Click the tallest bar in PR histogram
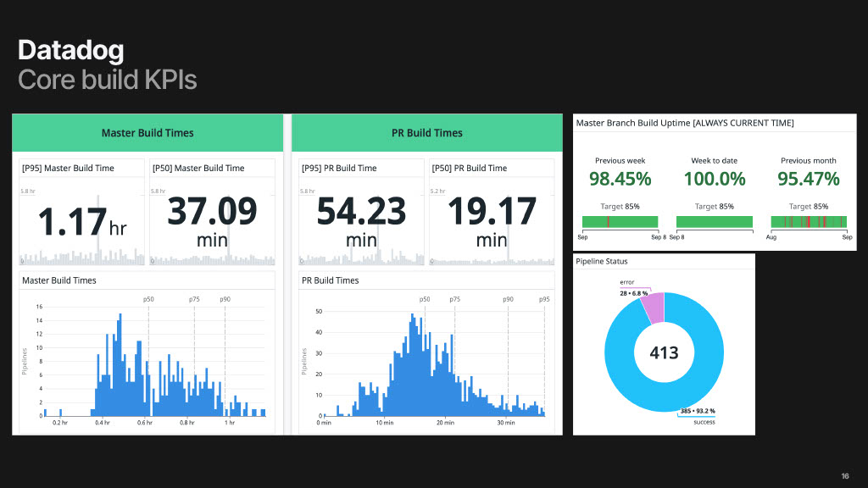868x488 pixels. [x=413, y=364]
